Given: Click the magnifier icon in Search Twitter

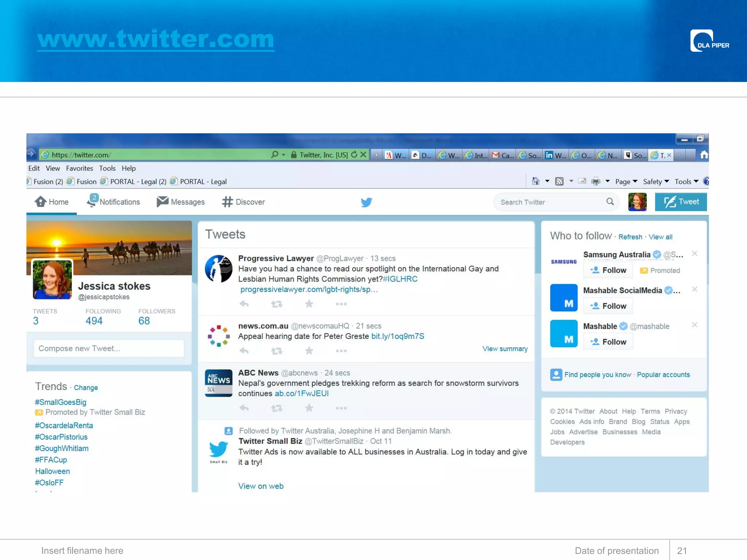Looking at the screenshot, I should click(610, 202).
